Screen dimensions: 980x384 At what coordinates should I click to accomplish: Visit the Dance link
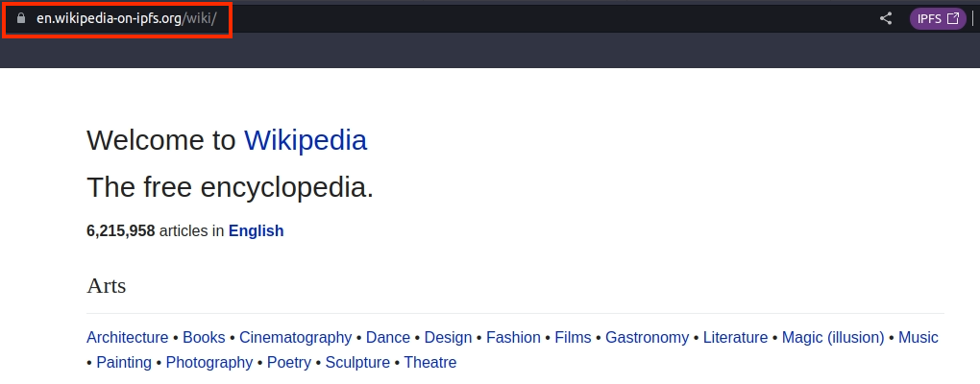(388, 338)
